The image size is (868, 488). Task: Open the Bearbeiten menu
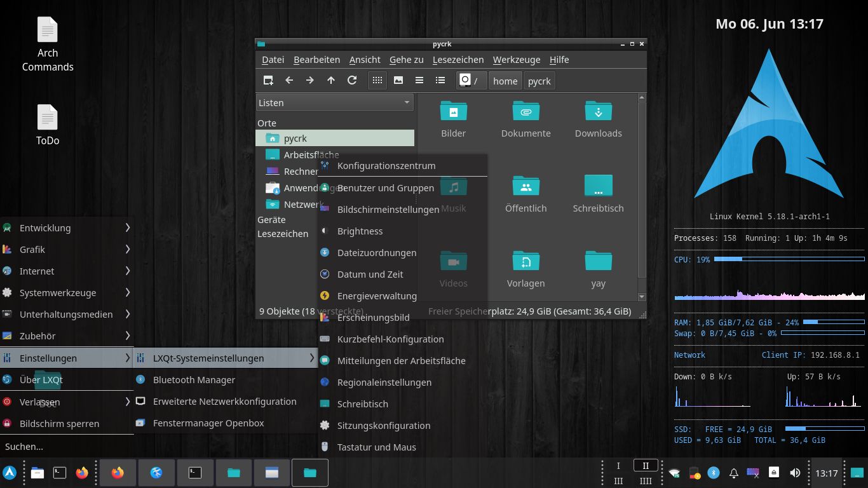click(x=316, y=59)
